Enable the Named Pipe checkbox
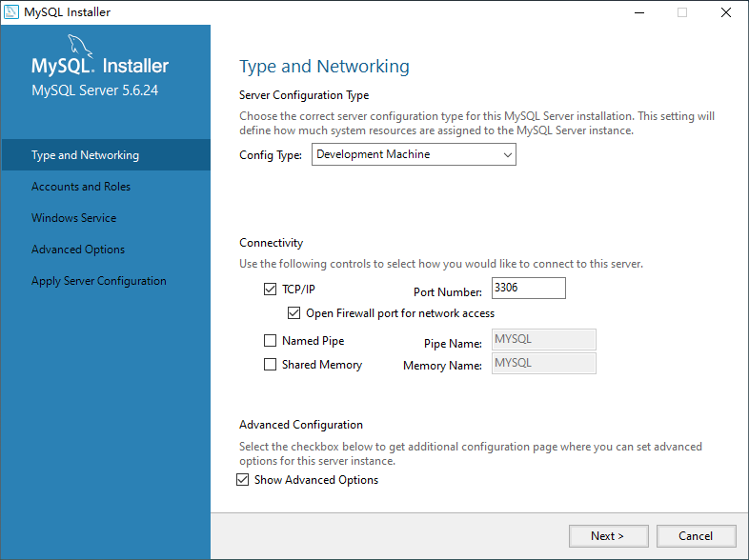Image resolution: width=749 pixels, height=560 pixels. click(270, 340)
